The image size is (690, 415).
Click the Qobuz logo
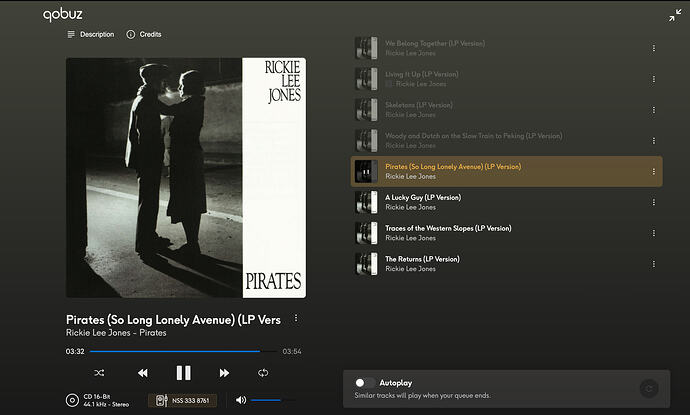coord(62,15)
